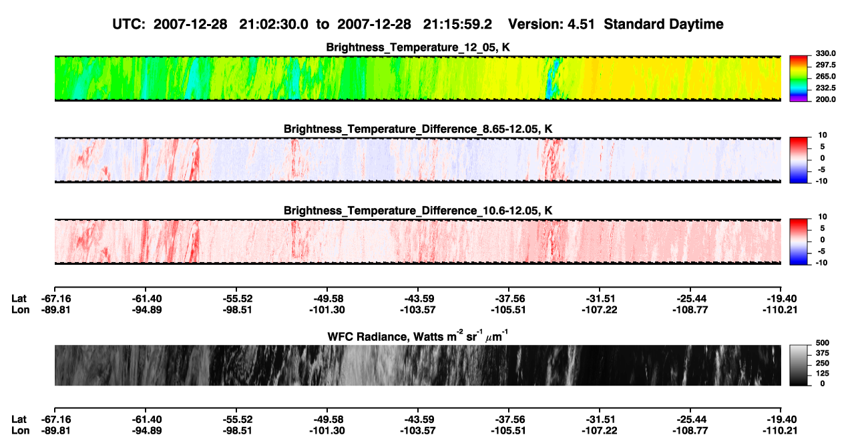This screenshot has height=445, width=868.
Task: Click the 'Brightness_Temperature_12_05, K' panel title
Action: tap(418, 47)
